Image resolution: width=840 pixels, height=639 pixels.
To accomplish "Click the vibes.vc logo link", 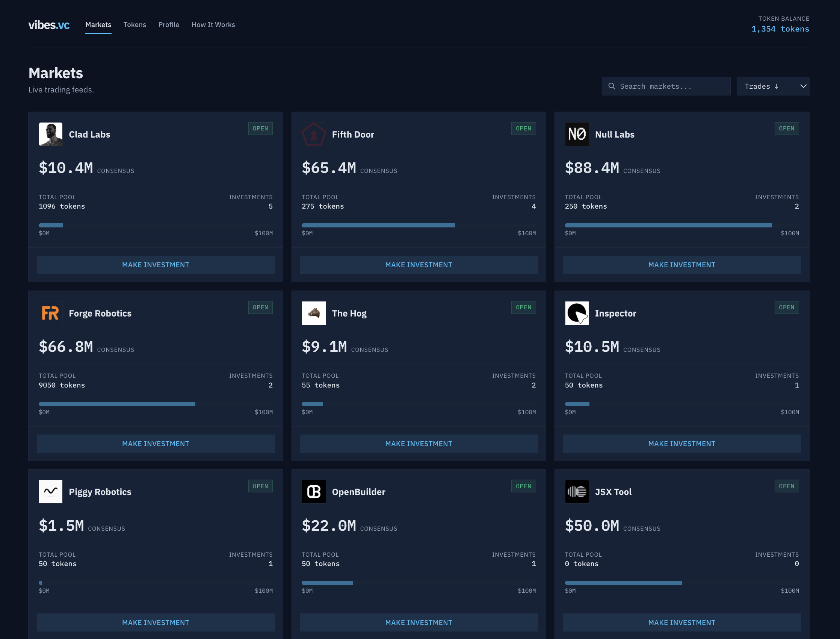I will click(x=49, y=25).
